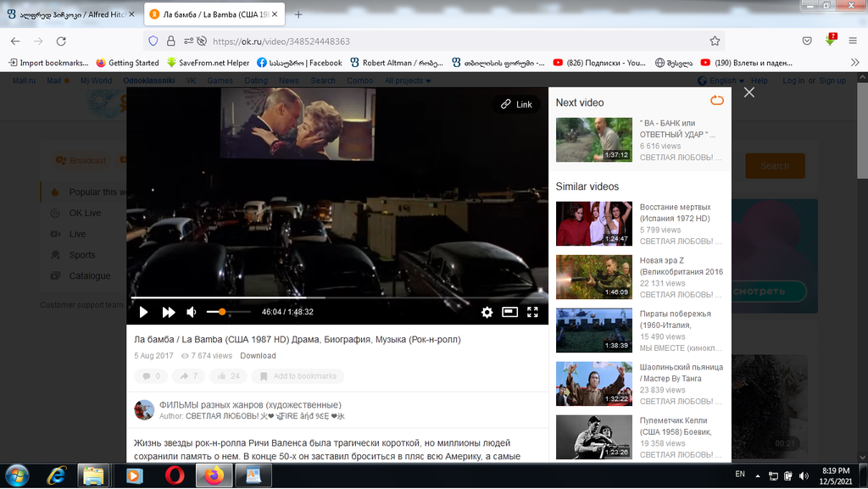Open the SaveFrom download extension
Viewport: 868px width, 489px height.
click(x=831, y=40)
